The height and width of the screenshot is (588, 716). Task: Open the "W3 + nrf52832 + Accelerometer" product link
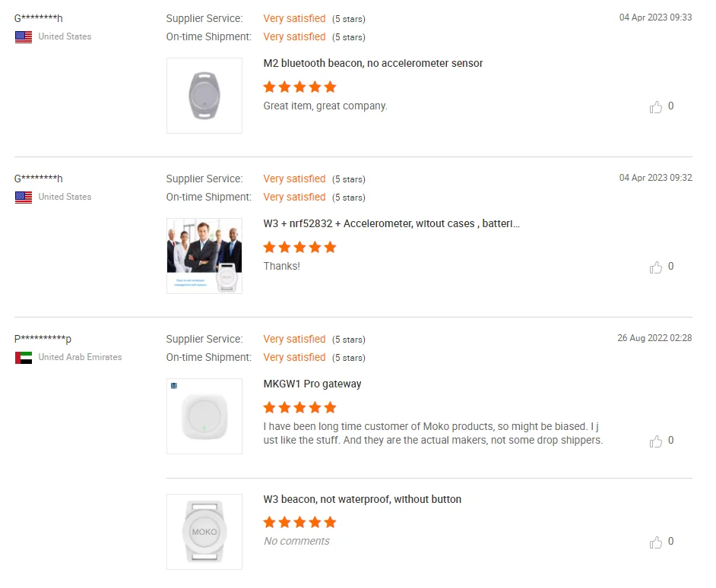(391, 223)
